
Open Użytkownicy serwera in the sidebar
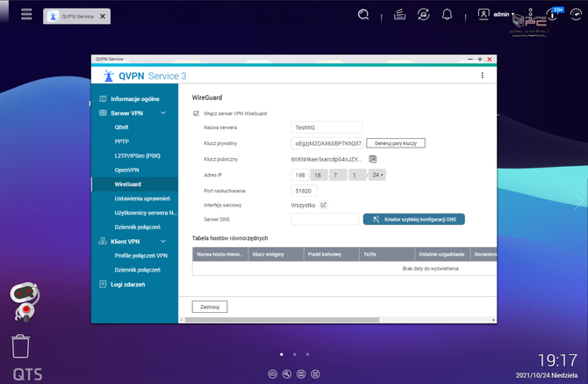click(146, 213)
